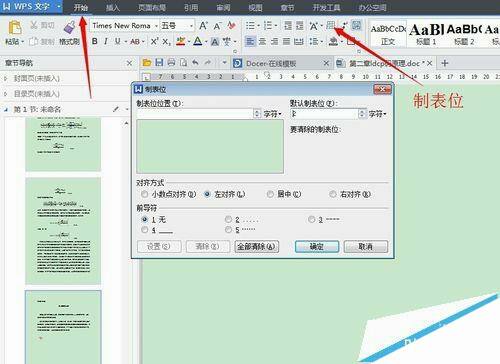Click the highlight color swatch
The width and height of the screenshot is (500, 364).
coord(180,42)
